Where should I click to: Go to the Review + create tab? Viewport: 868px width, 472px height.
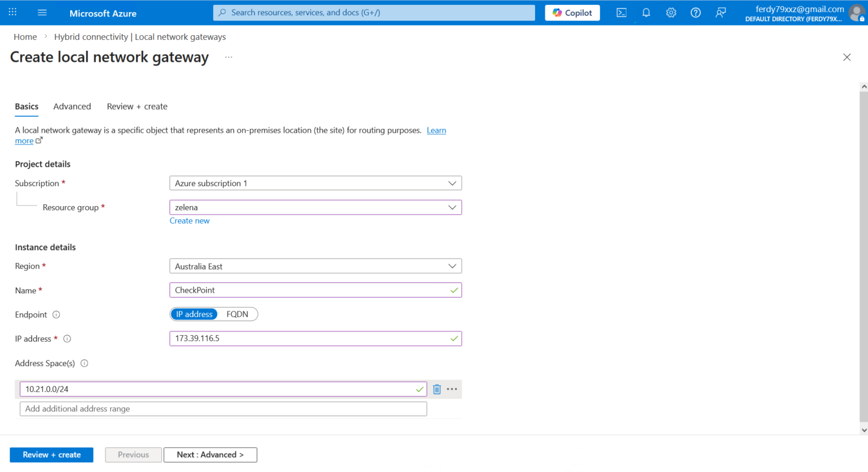137,107
